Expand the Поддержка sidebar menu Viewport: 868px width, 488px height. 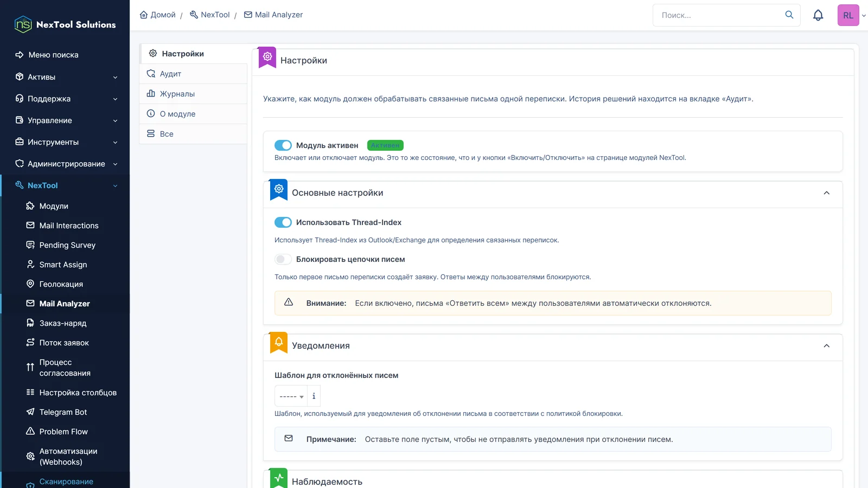pos(65,99)
